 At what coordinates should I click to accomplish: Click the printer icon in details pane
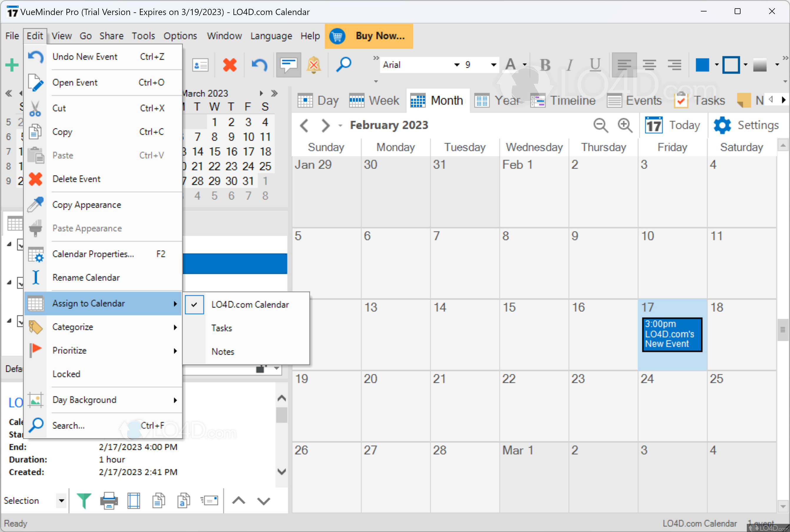tap(109, 500)
